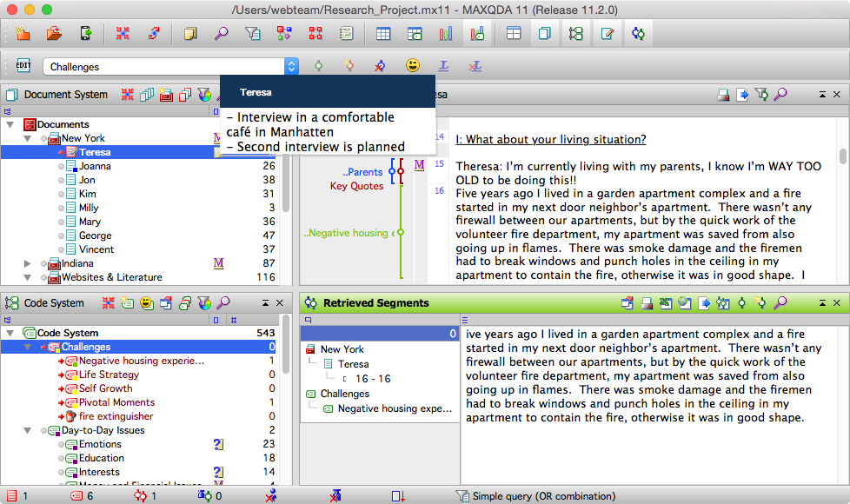850x504 pixels.
Task: Reset activations in Document System panel
Action: point(128,95)
